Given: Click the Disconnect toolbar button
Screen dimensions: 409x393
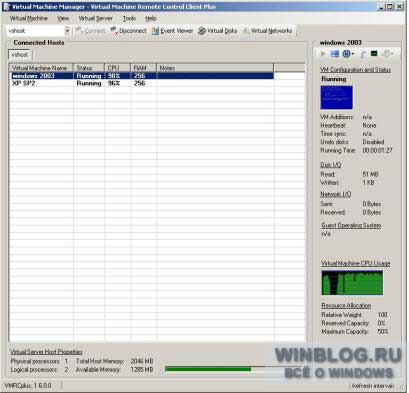Looking at the screenshot, I should 128,31.
